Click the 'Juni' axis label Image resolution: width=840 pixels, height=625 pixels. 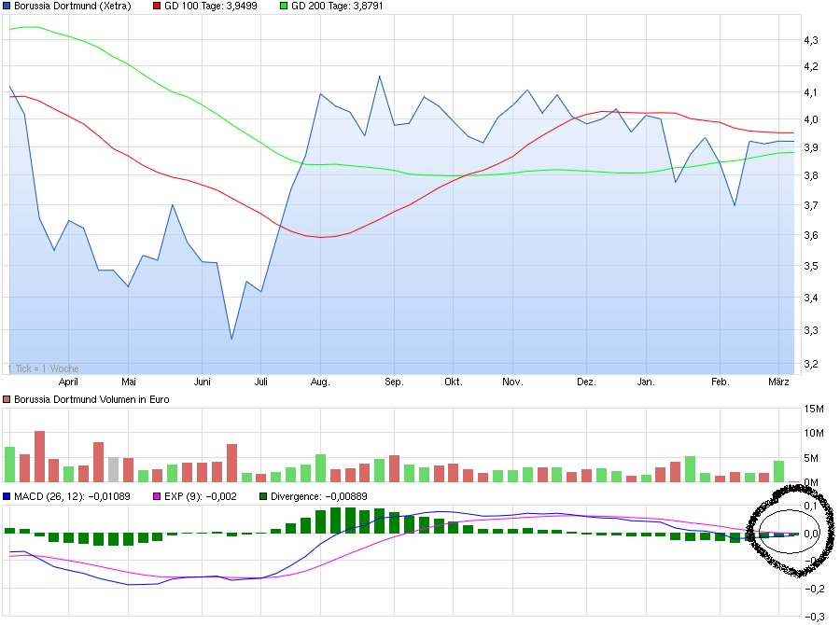click(x=202, y=382)
